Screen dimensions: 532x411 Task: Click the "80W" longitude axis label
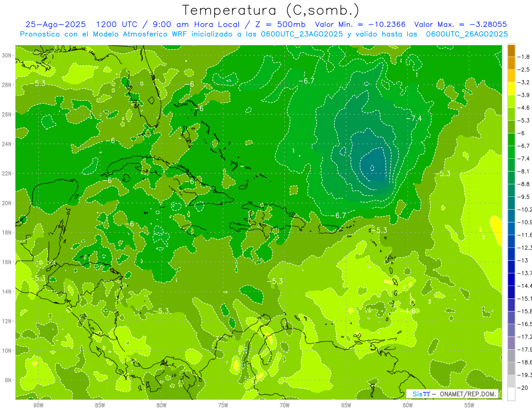[161, 405]
